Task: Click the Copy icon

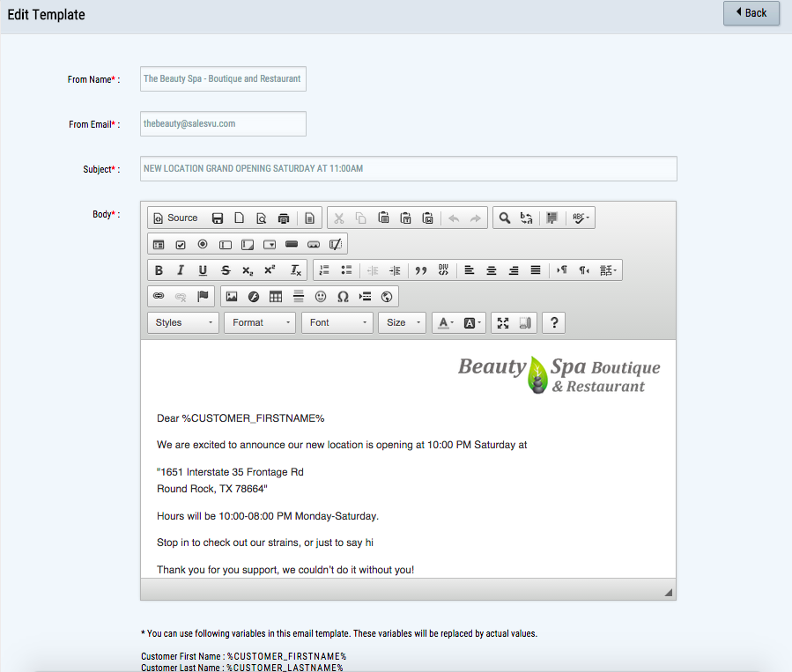Action: 360,218
